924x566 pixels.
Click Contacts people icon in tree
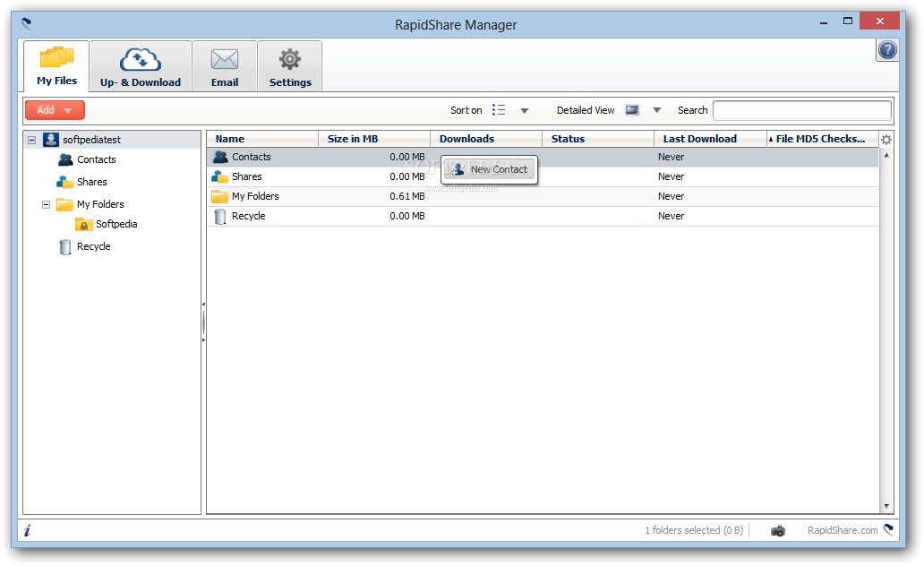[x=65, y=159]
